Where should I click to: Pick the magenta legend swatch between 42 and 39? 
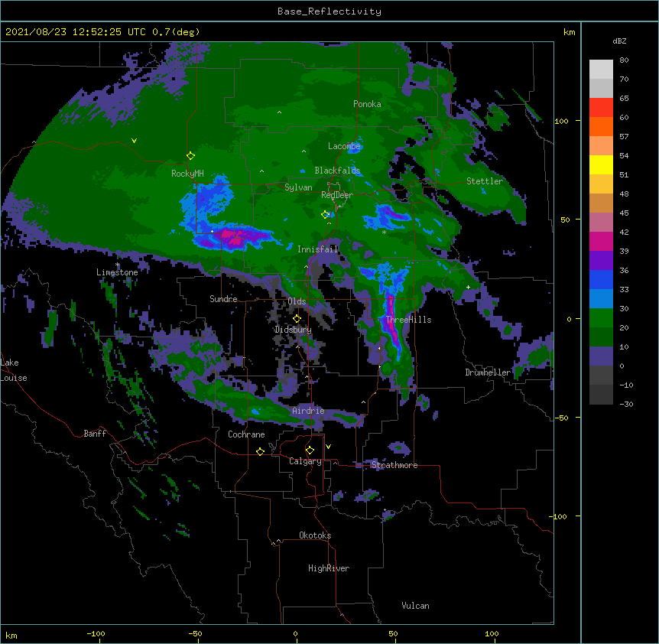tap(601, 241)
